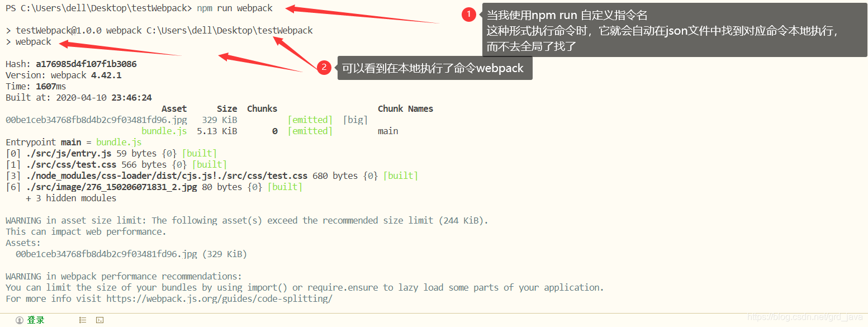Click the 'npm run webpack' command text
Screen dimensions: 868x327
click(235, 8)
